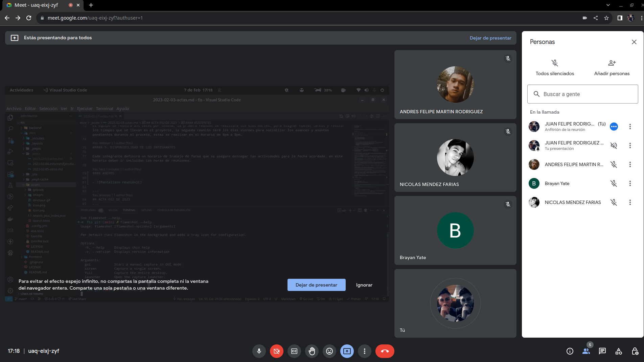This screenshot has width=644, height=362.
Task: Open the tab search dropdown arrow
Action: (x=608, y=5)
